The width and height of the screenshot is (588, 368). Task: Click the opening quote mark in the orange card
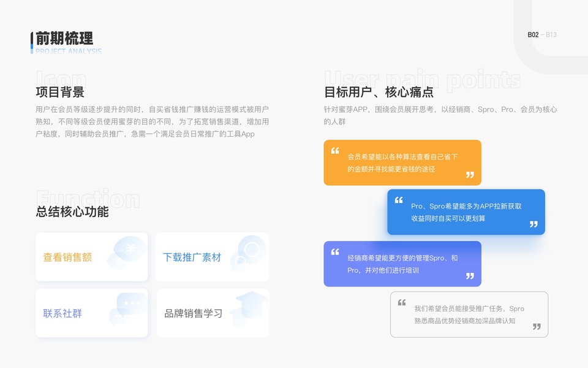pos(335,151)
